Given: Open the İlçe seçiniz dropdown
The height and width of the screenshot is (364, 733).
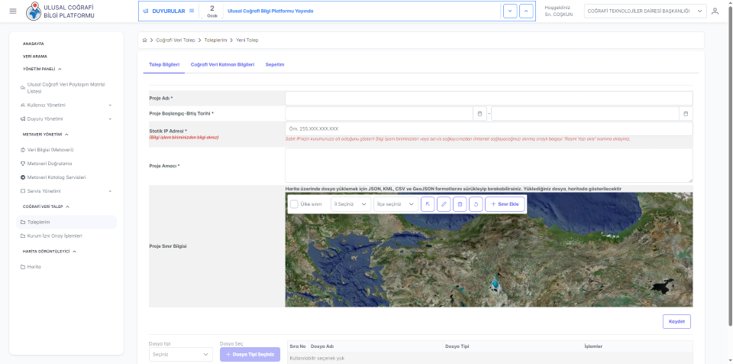Looking at the screenshot, I should [395, 204].
